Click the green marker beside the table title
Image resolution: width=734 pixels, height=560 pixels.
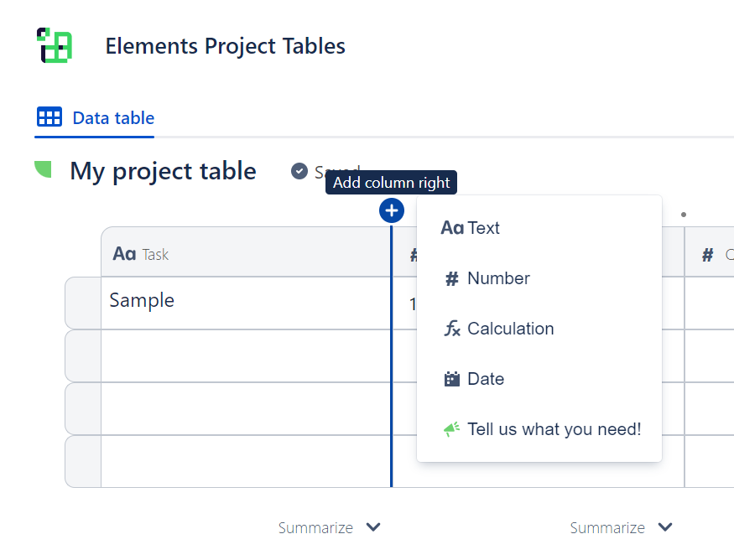[43, 169]
